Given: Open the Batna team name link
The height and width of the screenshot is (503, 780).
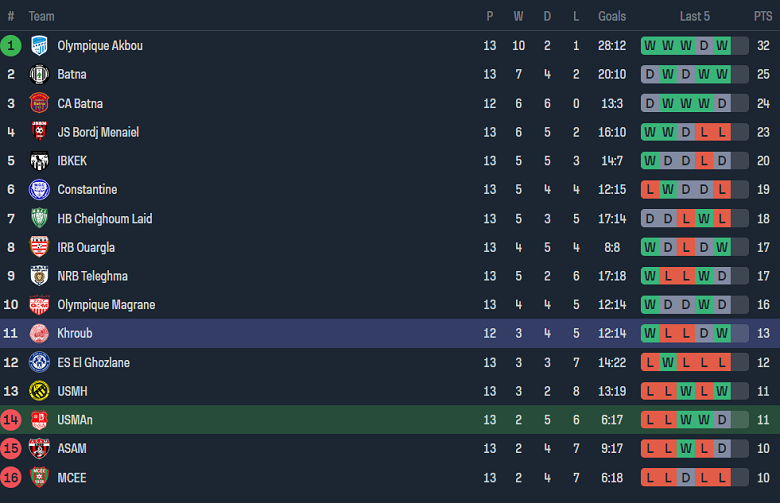Looking at the screenshot, I should pyautogui.click(x=72, y=74).
